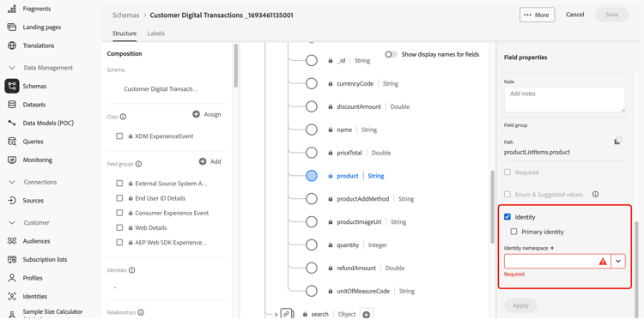This screenshot has width=644, height=320.
Task: Click the Translations globe icon
Action: [12, 45]
